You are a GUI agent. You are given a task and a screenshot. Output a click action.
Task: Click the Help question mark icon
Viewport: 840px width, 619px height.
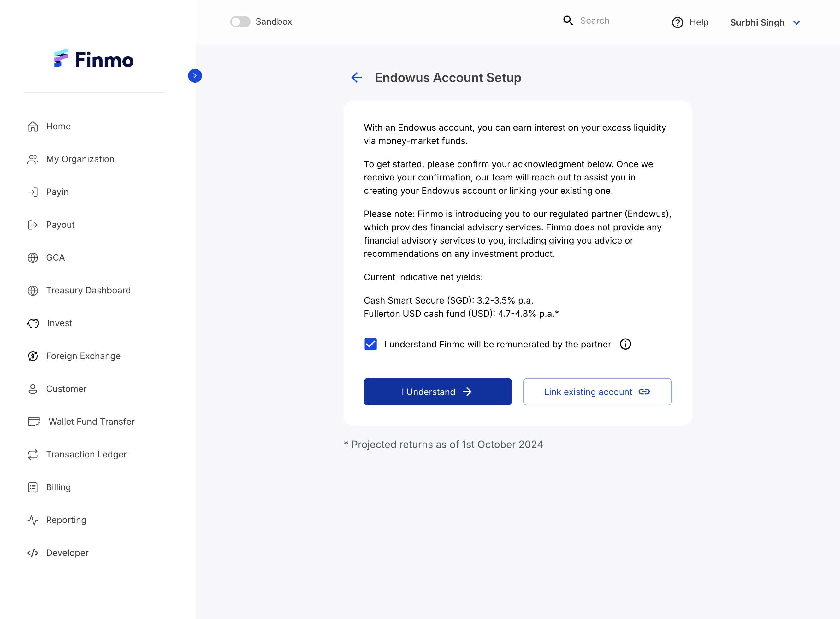click(x=677, y=22)
